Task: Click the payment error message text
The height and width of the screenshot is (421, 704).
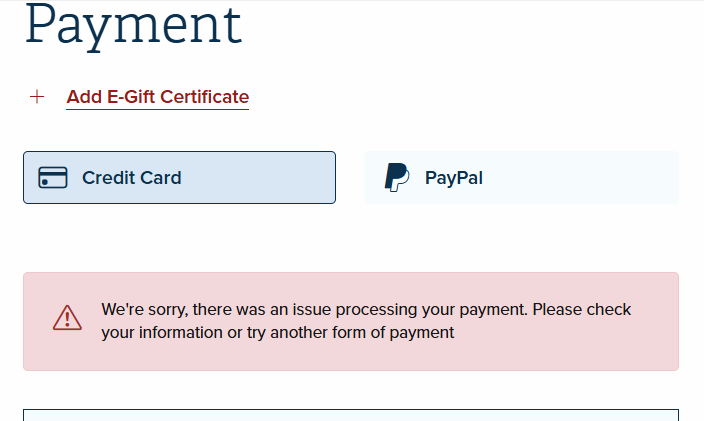Action: click(x=366, y=321)
